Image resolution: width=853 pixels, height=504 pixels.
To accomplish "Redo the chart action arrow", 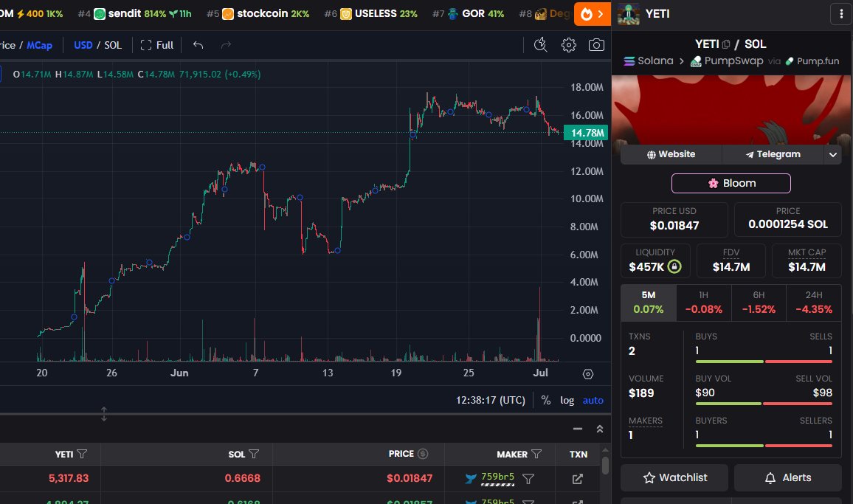I will click(x=226, y=45).
